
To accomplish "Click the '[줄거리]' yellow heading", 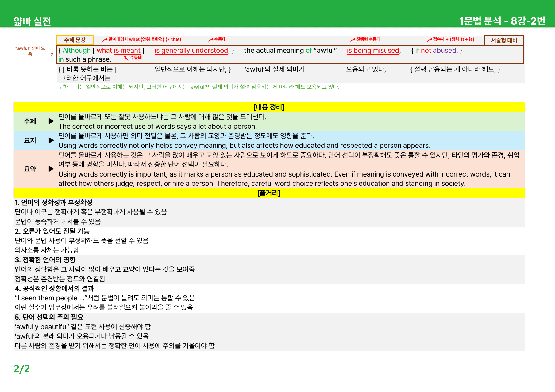I will point(269,193).
